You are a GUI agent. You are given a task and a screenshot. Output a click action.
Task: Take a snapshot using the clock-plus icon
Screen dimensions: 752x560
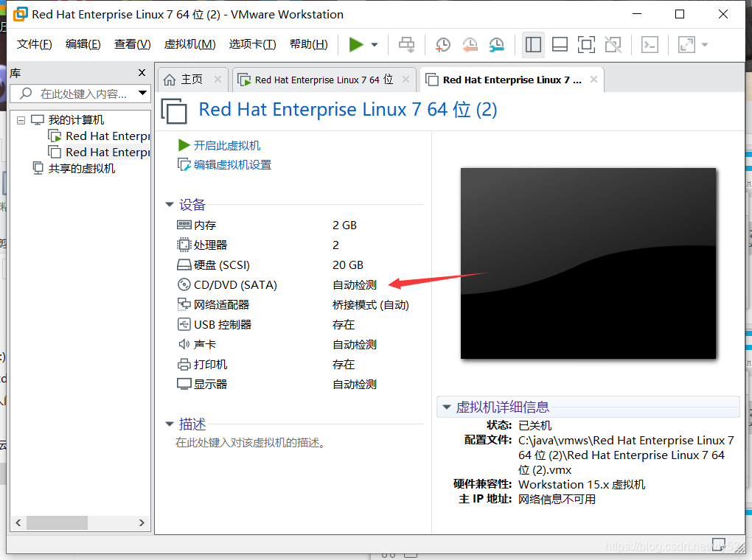(442, 45)
